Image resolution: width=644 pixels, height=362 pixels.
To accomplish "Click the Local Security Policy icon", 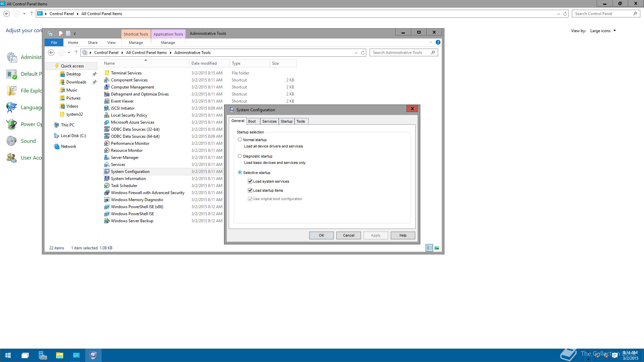I will click(x=107, y=115).
